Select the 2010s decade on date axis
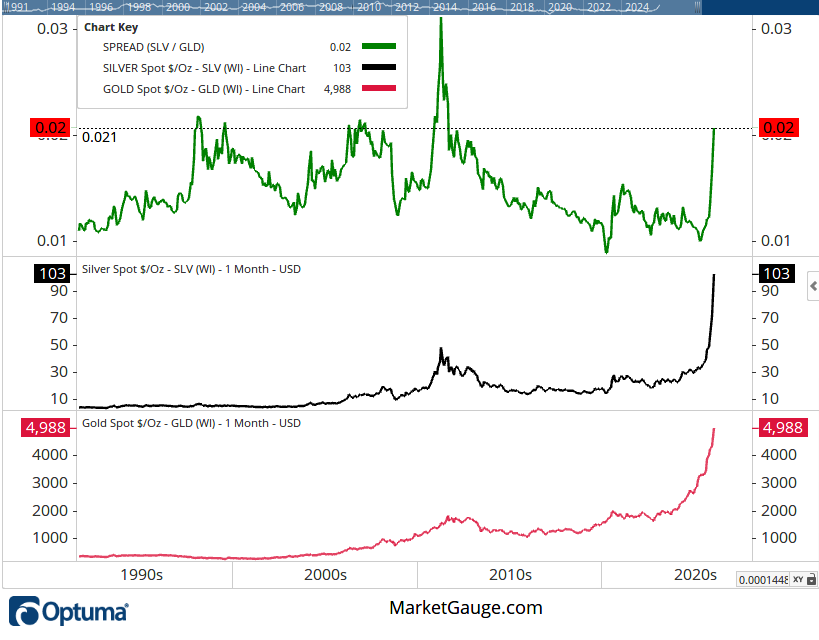Viewport: 819px width, 640px height. pyautogui.click(x=510, y=575)
